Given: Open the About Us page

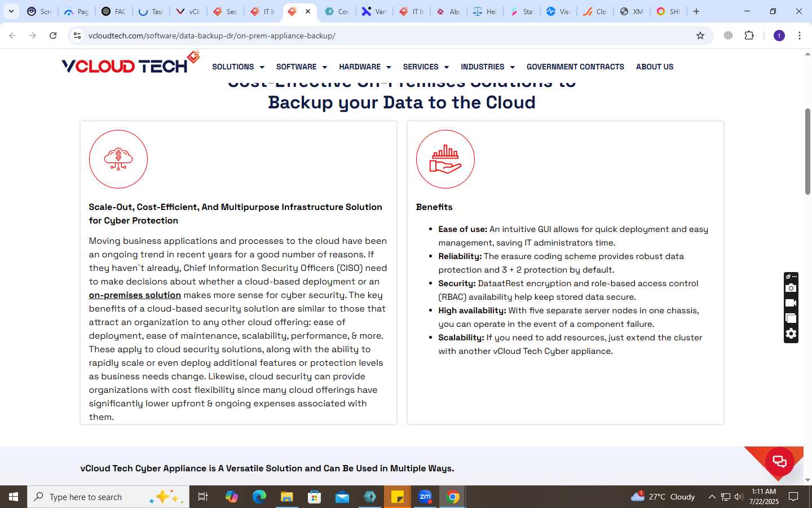Looking at the screenshot, I should point(655,67).
